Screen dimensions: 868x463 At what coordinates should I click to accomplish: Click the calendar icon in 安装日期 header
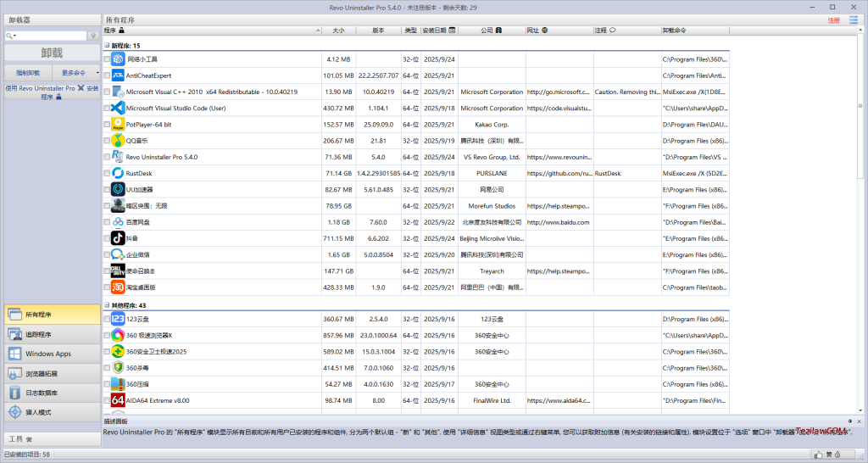[453, 31]
